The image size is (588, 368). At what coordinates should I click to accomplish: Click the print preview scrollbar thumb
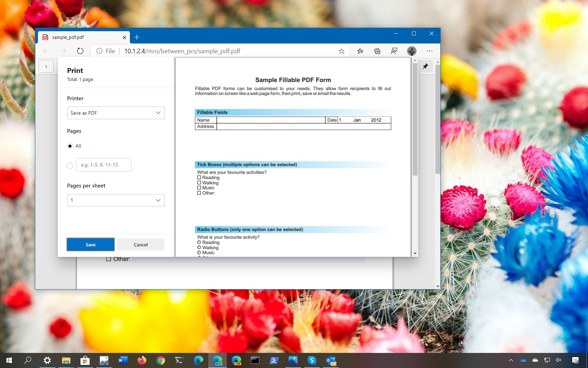(x=415, y=119)
